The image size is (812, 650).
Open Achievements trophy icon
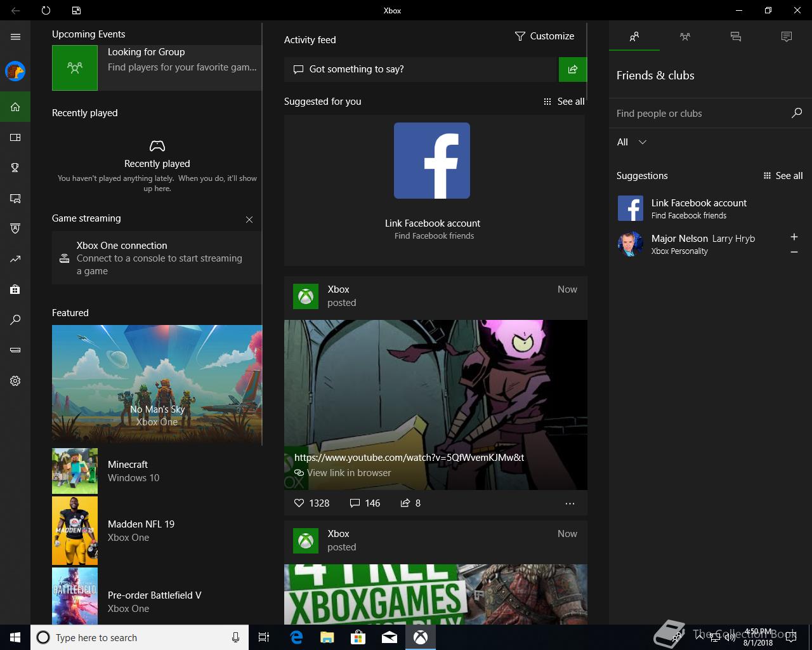15,168
